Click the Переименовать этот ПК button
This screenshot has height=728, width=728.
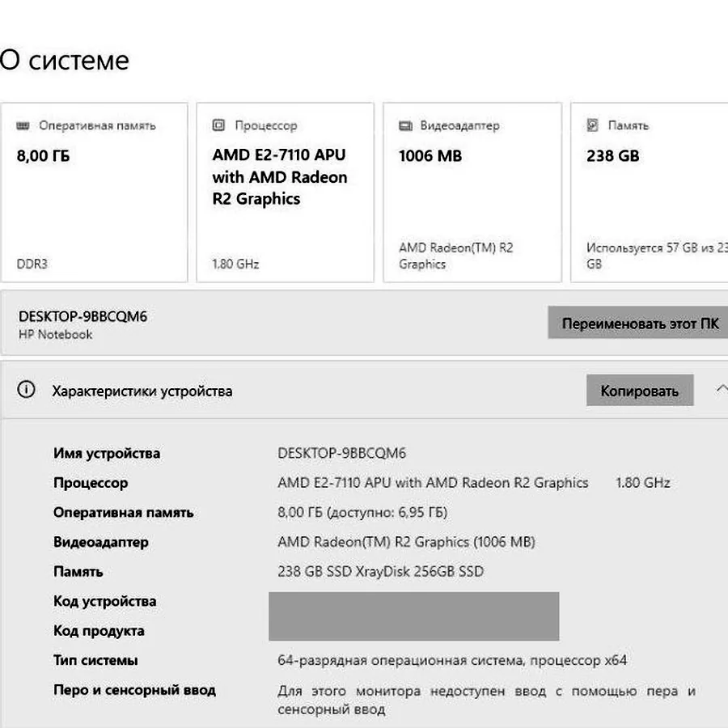click(x=638, y=323)
